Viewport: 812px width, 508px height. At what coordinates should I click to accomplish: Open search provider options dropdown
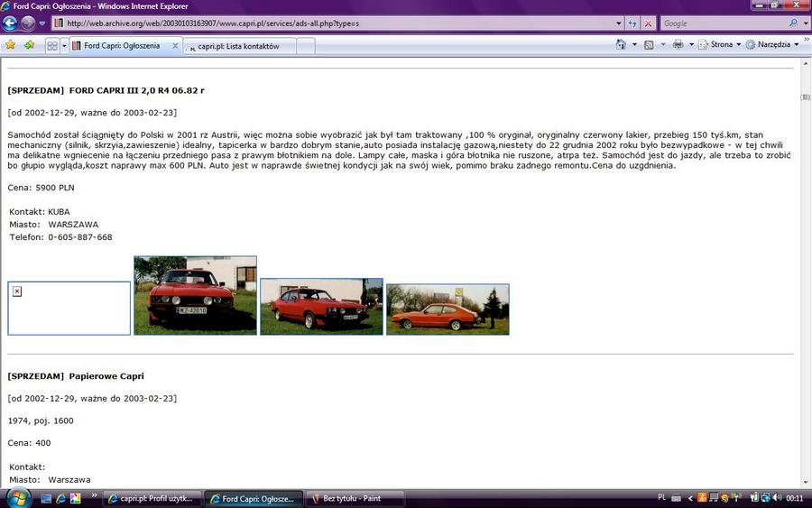[806, 23]
